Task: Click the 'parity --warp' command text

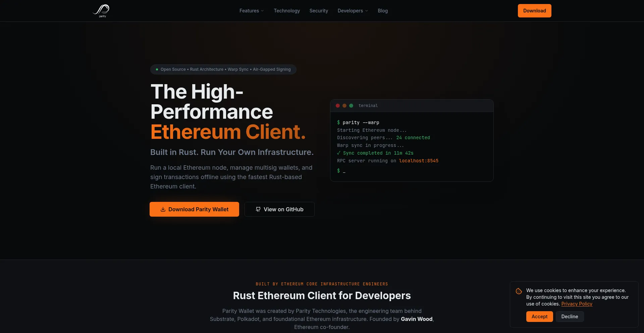Action: click(x=361, y=122)
